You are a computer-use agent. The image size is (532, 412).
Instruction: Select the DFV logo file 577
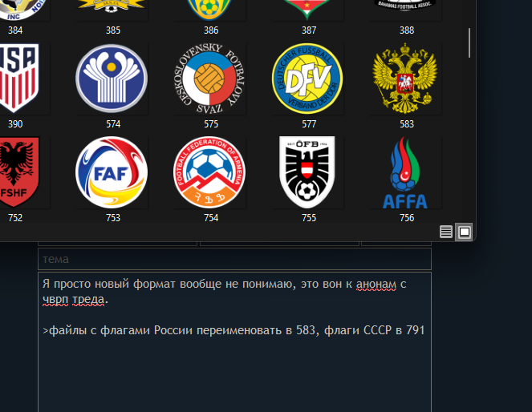[307, 79]
